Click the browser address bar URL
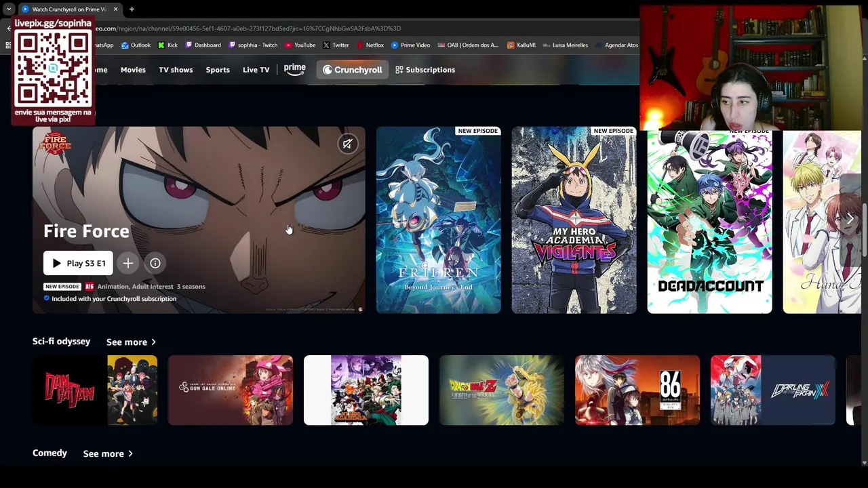 (x=248, y=28)
